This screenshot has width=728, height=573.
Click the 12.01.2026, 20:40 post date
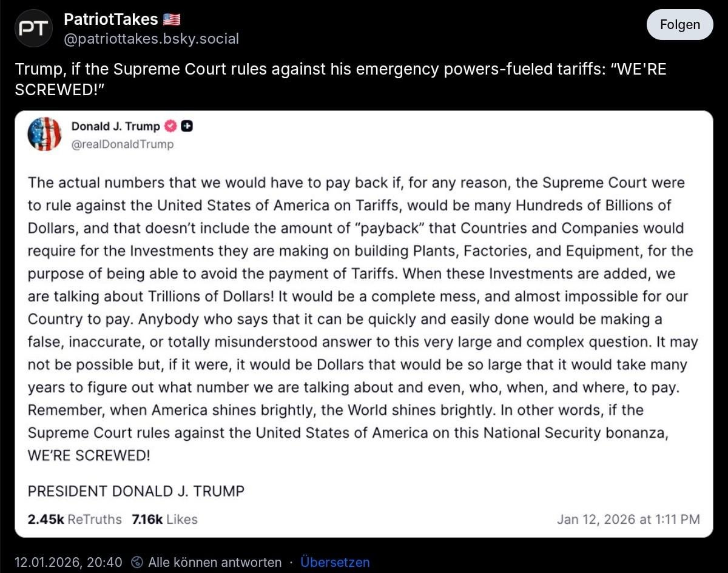pyautogui.click(x=69, y=562)
